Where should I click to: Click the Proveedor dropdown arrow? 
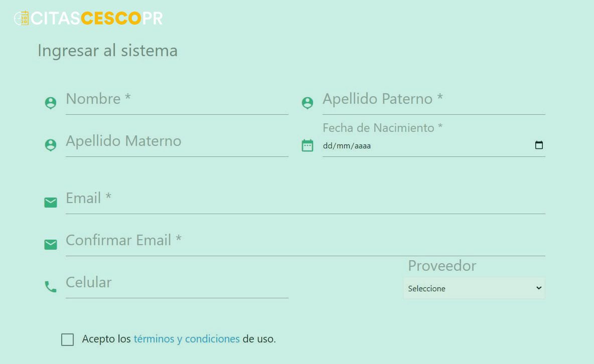click(538, 288)
